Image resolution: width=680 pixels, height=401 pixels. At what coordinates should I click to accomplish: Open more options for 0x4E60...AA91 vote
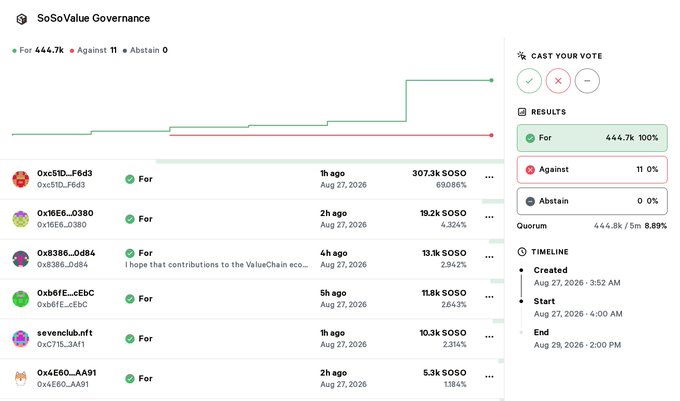point(489,377)
